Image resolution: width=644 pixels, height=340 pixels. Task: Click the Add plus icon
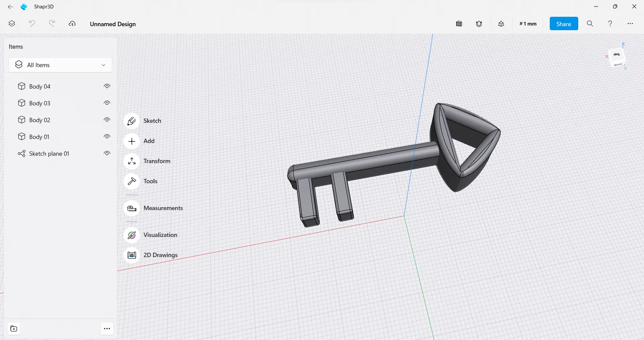tap(131, 141)
